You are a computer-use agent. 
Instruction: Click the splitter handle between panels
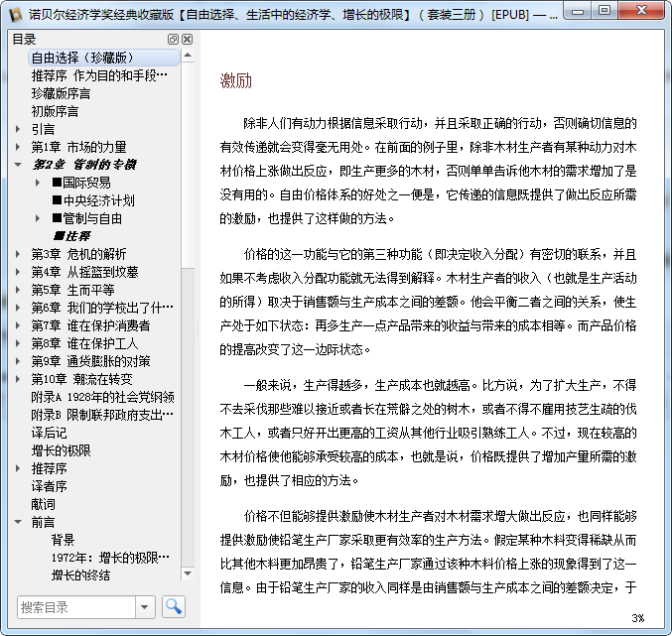(198, 329)
